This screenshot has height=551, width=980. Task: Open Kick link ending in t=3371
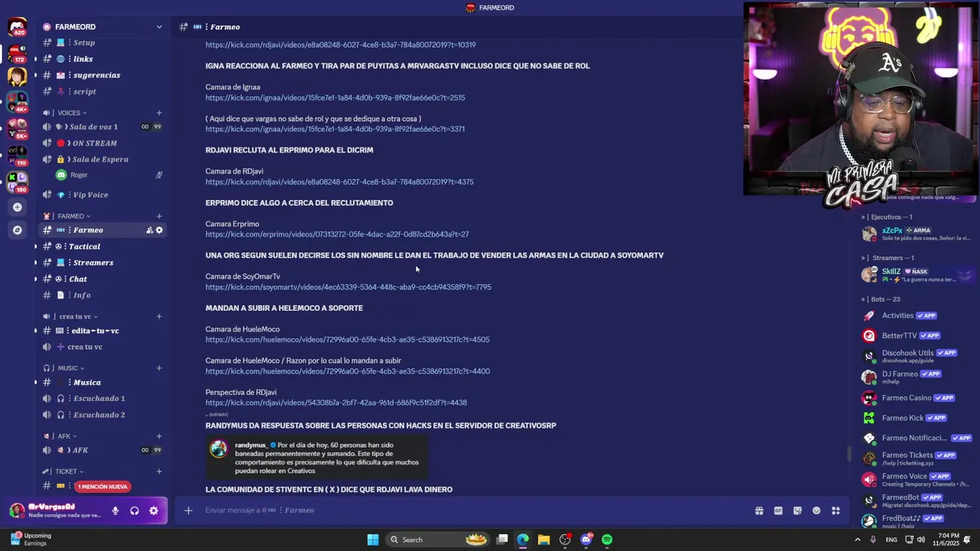pyautogui.click(x=335, y=129)
